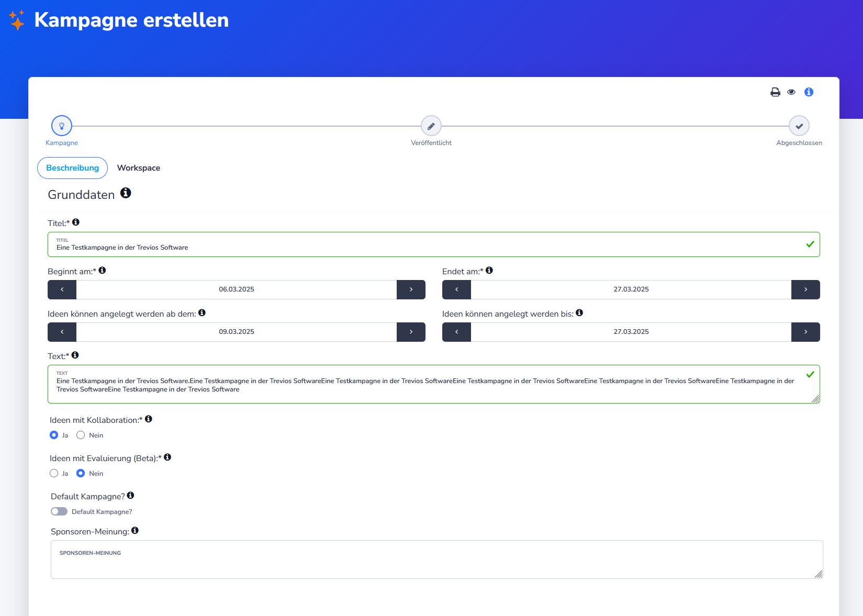Open the blue info icon at top right
The image size is (863, 616).
point(809,92)
